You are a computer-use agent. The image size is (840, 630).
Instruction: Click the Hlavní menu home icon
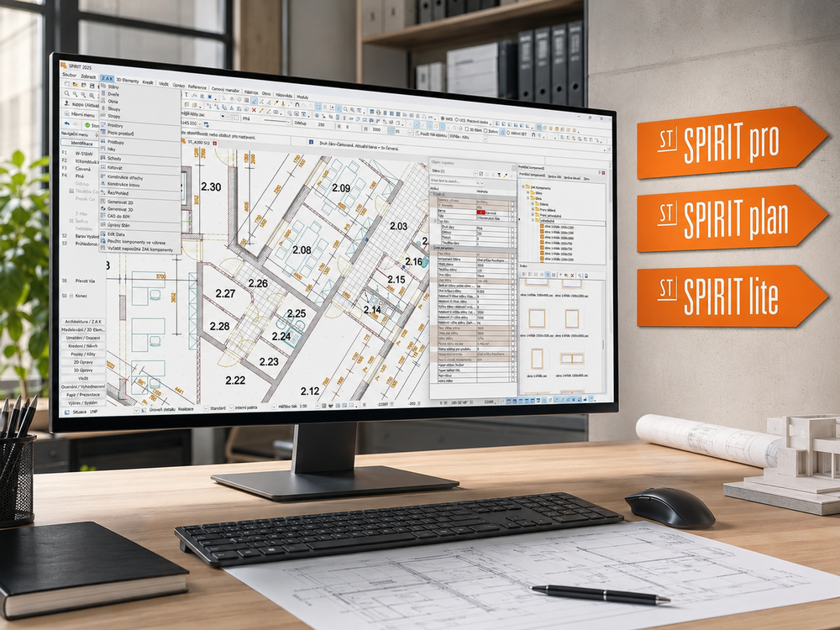point(67,113)
